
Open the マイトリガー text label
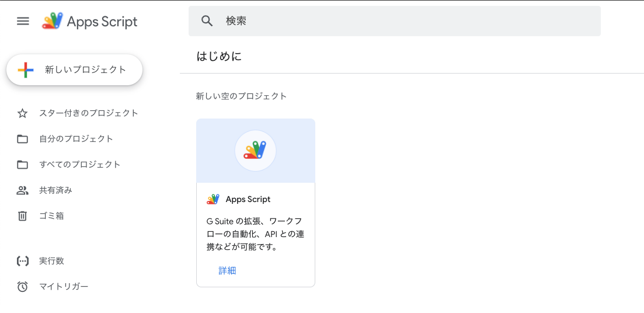[x=64, y=287]
